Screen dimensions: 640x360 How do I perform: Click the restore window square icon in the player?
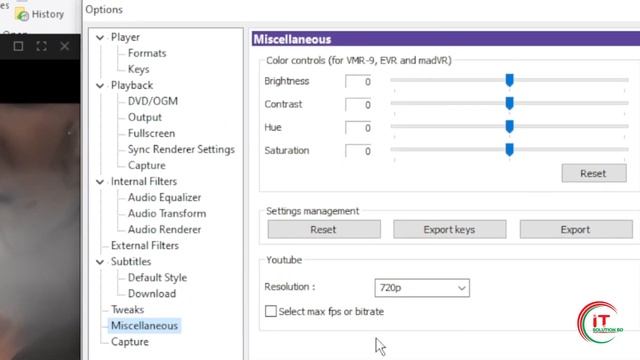[x=18, y=46]
